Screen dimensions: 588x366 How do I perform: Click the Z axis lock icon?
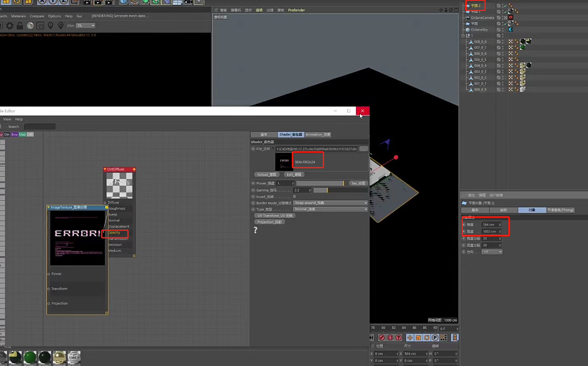[x=63, y=2]
